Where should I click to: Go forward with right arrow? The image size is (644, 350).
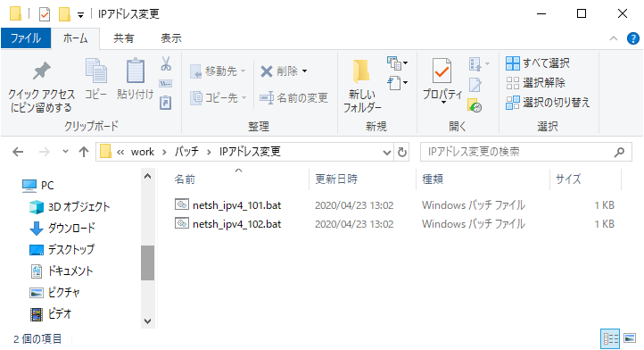point(45,152)
